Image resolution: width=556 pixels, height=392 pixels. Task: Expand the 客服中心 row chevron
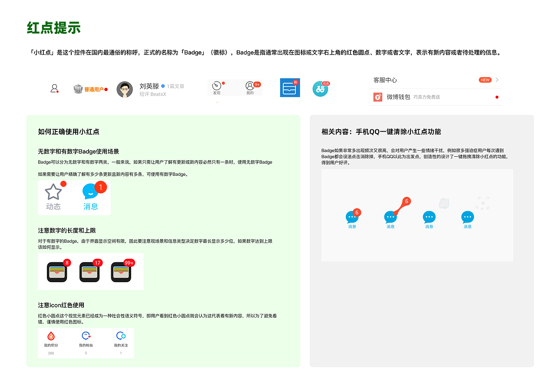[x=497, y=80]
